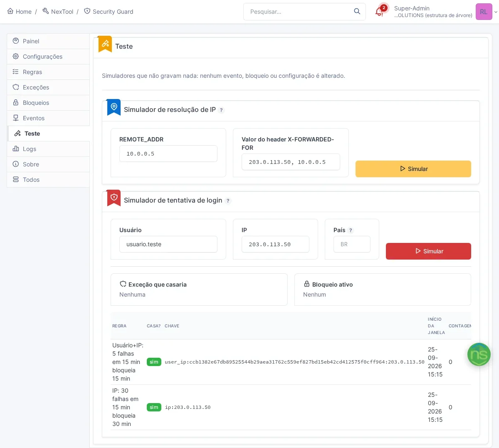This screenshot has height=448, width=499.
Task: Click the Security Guard shield icon in breadcrumb
Action: pyautogui.click(x=87, y=11)
